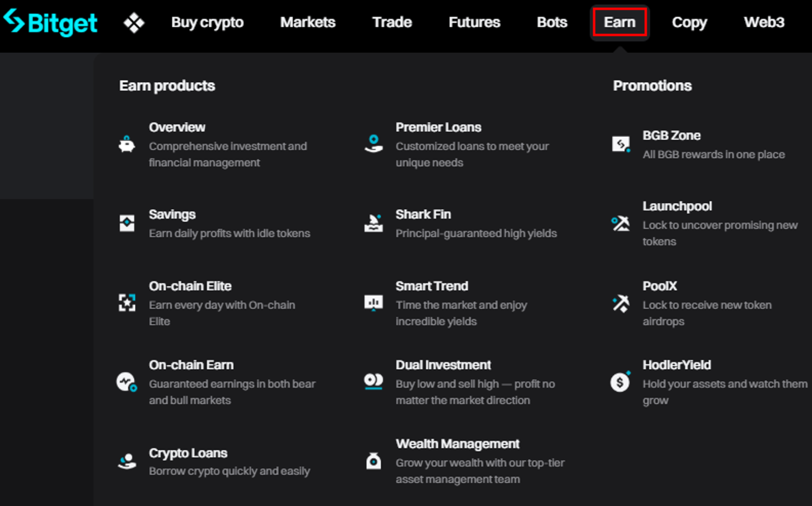The height and width of the screenshot is (506, 812).
Task: Click the Overview piggy bank icon
Action: [x=127, y=145]
